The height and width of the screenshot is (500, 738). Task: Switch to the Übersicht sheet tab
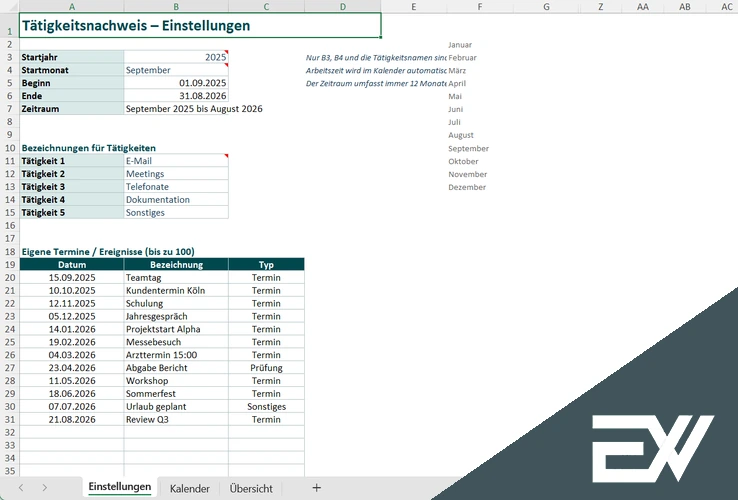251,488
